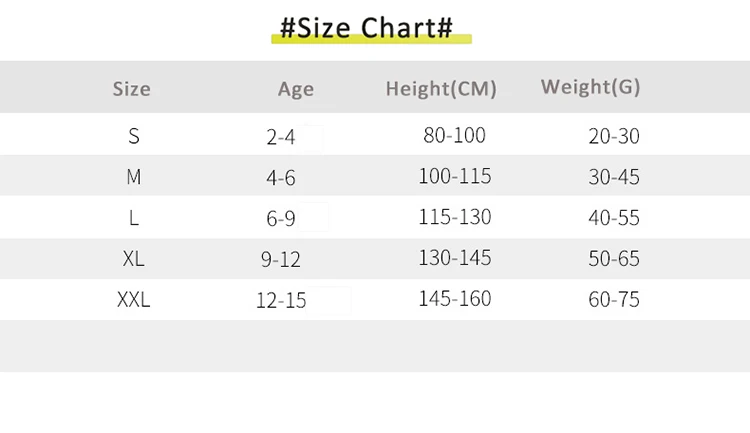Click the 2-4 age value
Viewport: 750px width, 433px height.
281,137
